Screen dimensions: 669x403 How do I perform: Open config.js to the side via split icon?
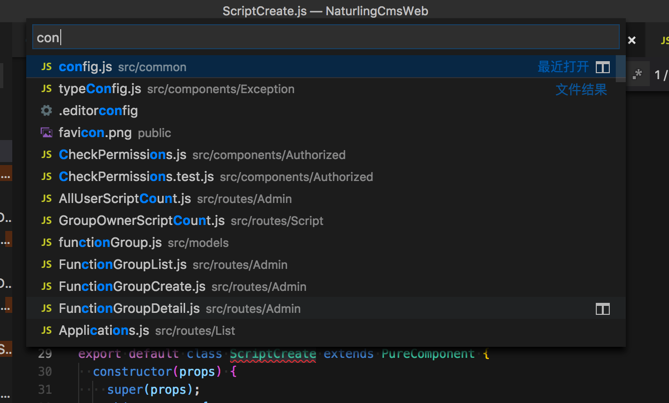click(602, 67)
